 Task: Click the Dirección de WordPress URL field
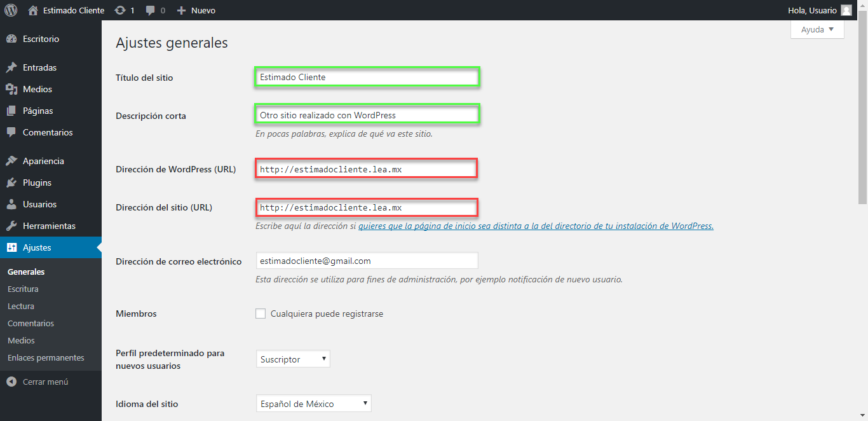(x=367, y=169)
